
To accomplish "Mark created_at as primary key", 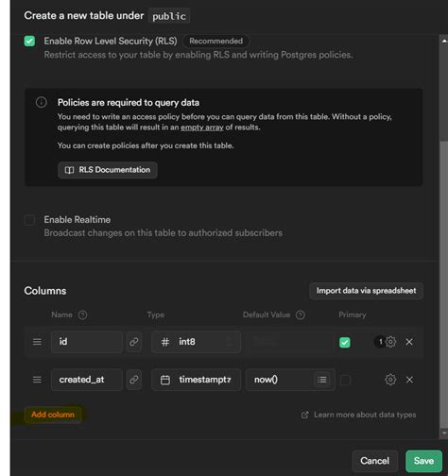I will pos(345,380).
